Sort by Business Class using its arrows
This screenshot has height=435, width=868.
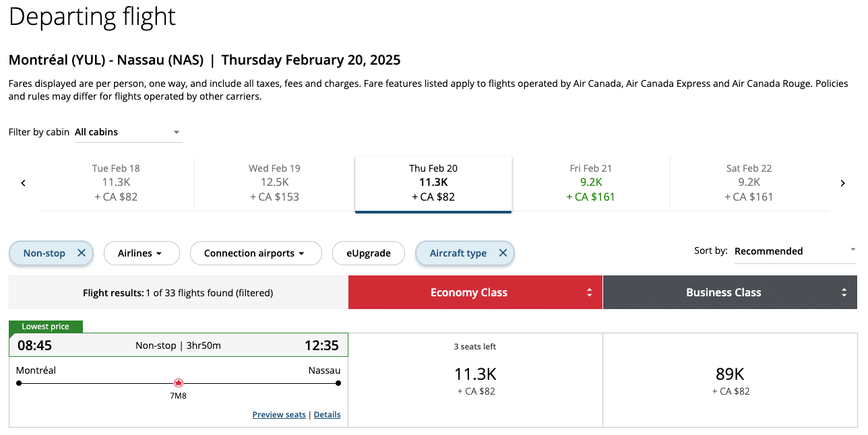point(844,293)
